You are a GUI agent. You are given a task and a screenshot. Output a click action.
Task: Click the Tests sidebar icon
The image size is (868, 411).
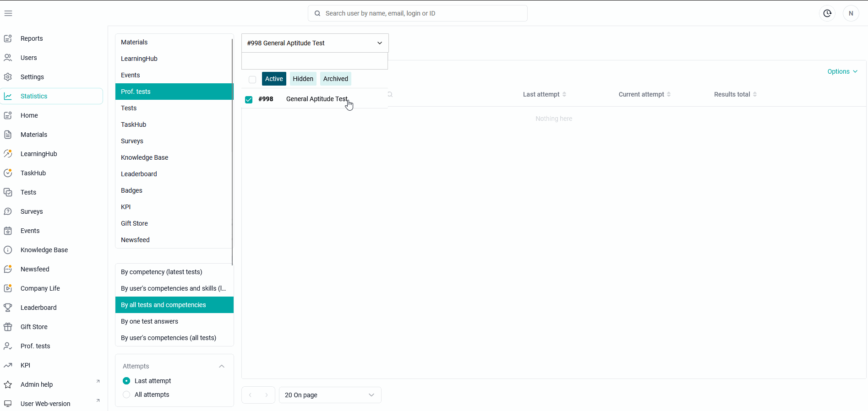8,192
